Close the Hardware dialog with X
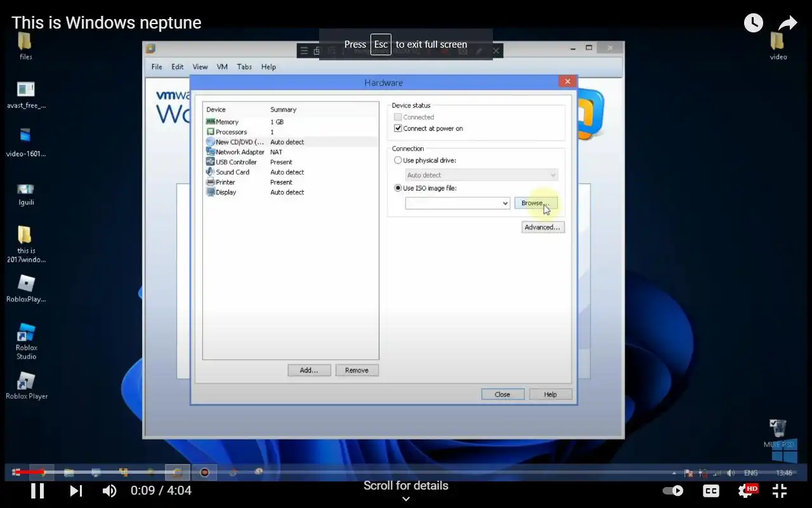This screenshot has height=508, width=812. pyautogui.click(x=567, y=81)
